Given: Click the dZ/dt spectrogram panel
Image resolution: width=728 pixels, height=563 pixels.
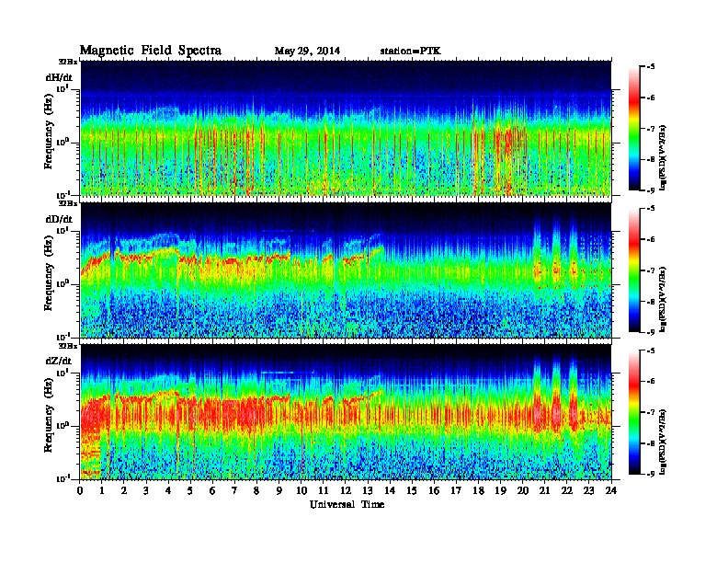Looking at the screenshot, I should click(x=346, y=412).
